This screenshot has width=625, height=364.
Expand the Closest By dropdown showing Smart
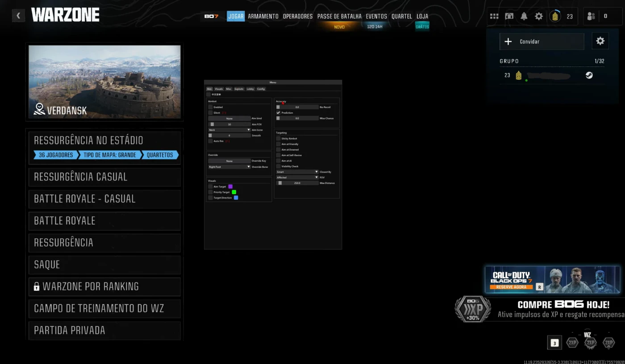(x=297, y=172)
